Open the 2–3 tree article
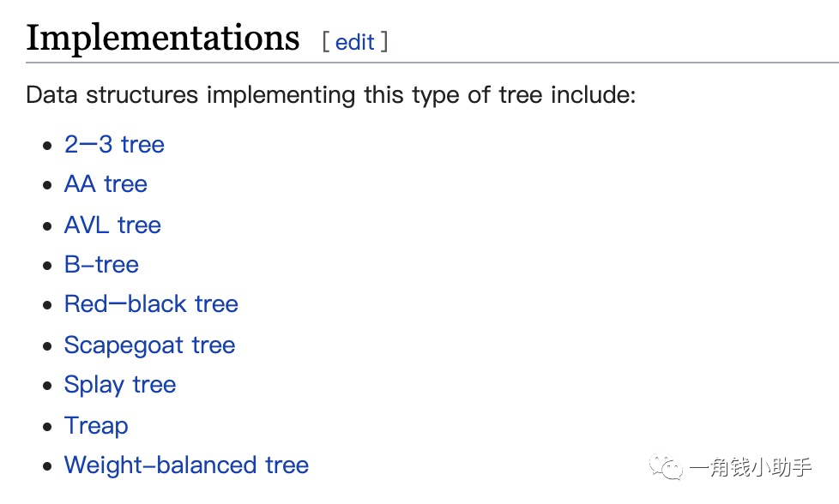The image size is (839, 504). click(114, 144)
